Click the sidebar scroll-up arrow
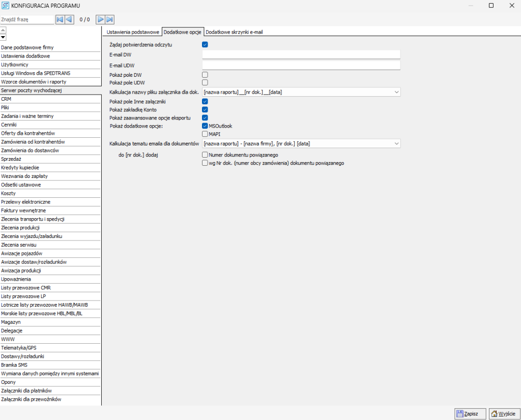This screenshot has width=521, height=420. pos(3,31)
